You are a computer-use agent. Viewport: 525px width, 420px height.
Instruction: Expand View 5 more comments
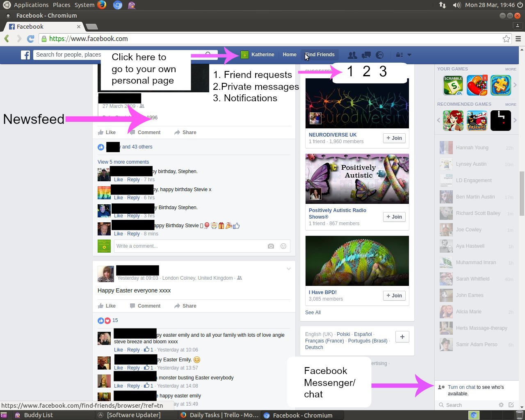[x=123, y=162]
